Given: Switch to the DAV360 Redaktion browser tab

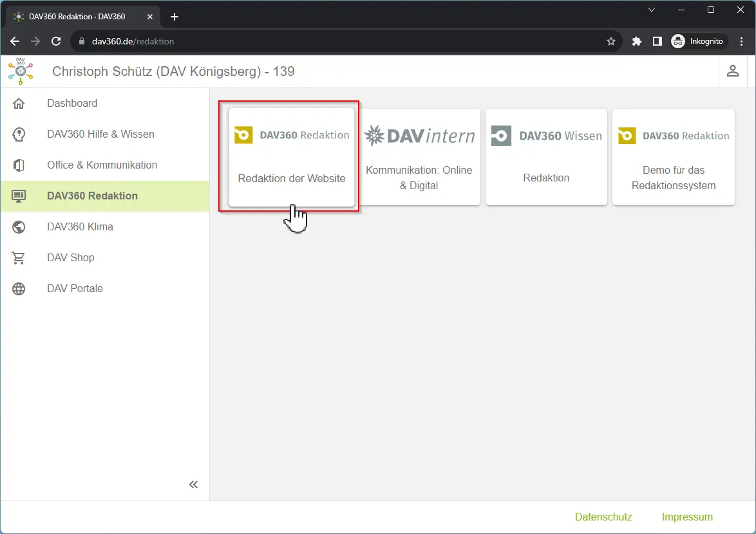Looking at the screenshot, I should click(77, 16).
